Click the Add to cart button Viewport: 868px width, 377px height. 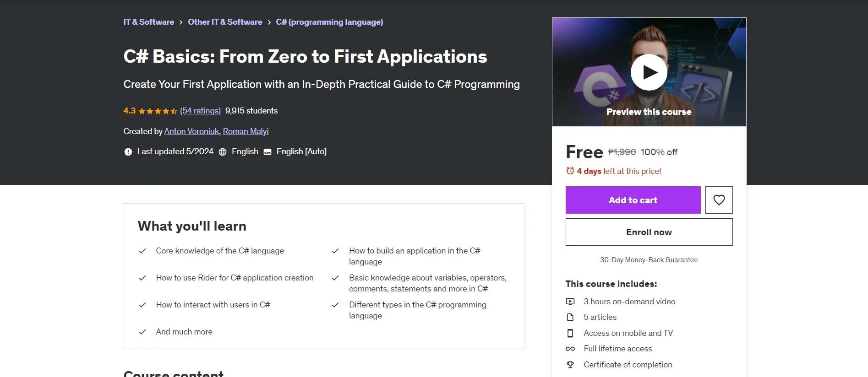(x=633, y=200)
